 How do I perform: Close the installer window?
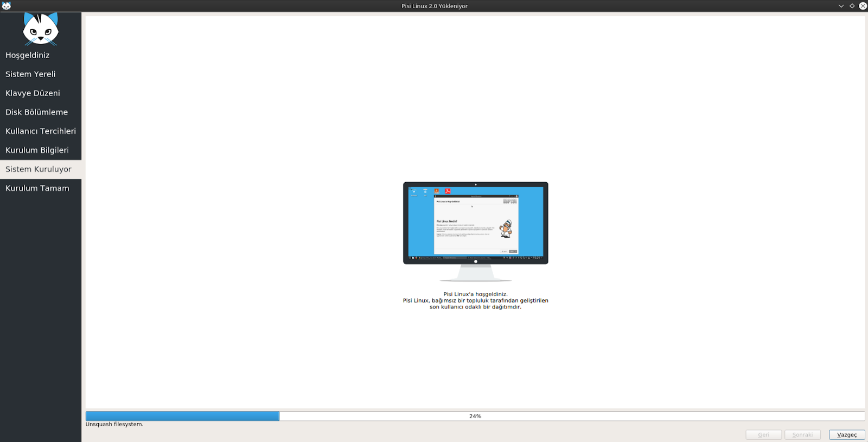(863, 6)
